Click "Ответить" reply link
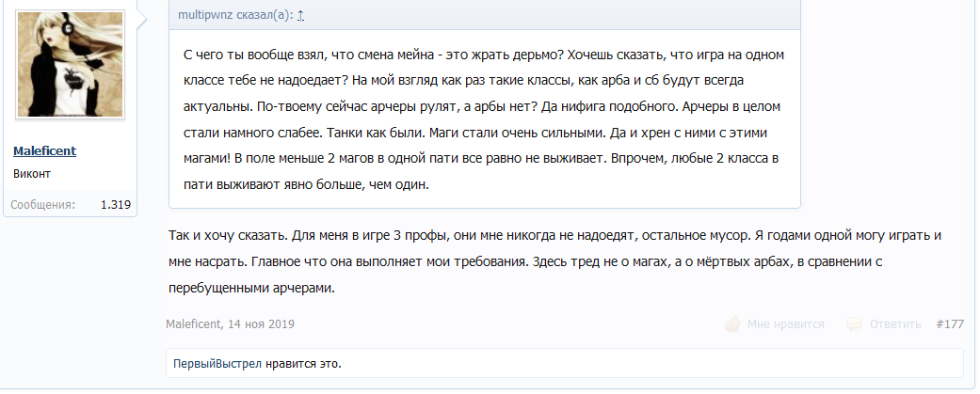 point(895,324)
